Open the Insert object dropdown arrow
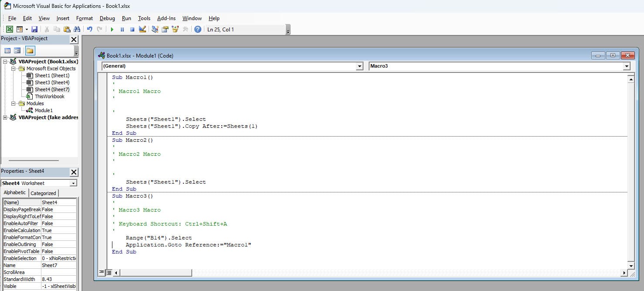This screenshot has height=291, width=644. pyautogui.click(x=27, y=29)
